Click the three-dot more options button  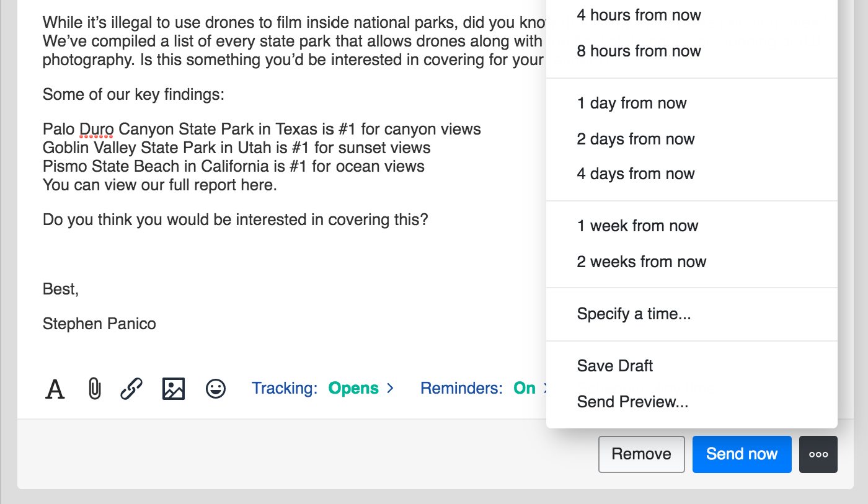pyautogui.click(x=818, y=454)
